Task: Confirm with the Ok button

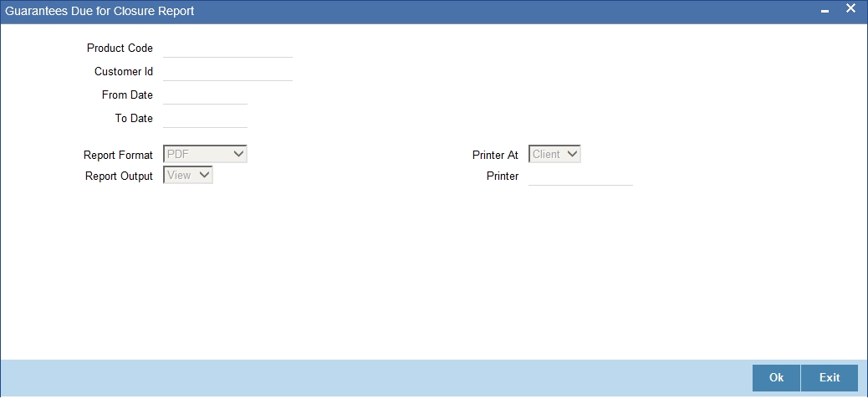Action: pos(776,378)
